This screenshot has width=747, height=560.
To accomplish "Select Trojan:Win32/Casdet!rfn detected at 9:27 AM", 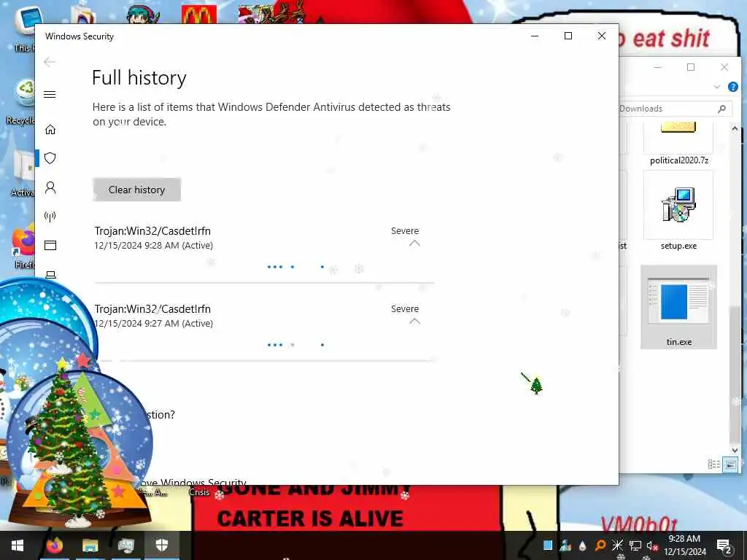I will coord(152,309).
